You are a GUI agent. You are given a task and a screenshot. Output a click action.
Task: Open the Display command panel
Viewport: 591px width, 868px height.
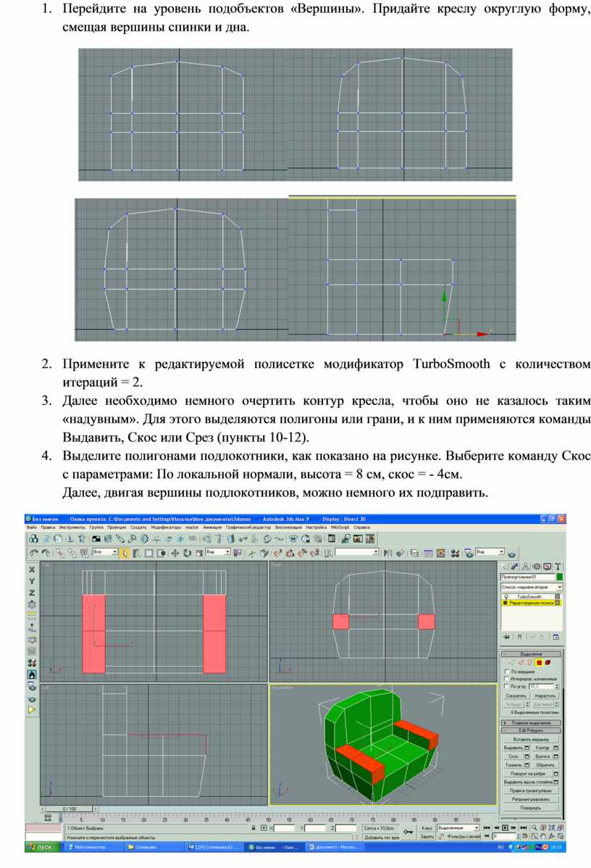[547, 567]
